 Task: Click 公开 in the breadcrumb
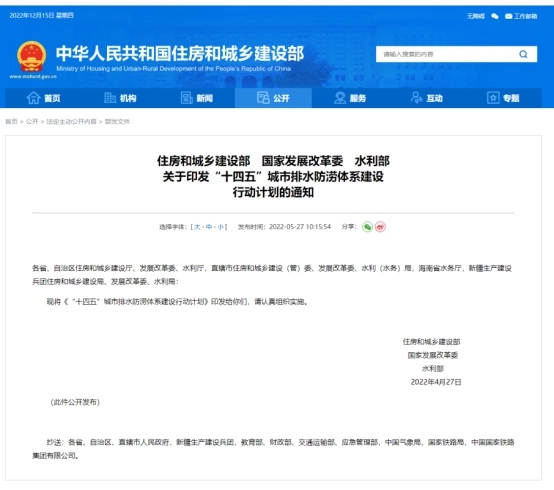[x=32, y=122]
